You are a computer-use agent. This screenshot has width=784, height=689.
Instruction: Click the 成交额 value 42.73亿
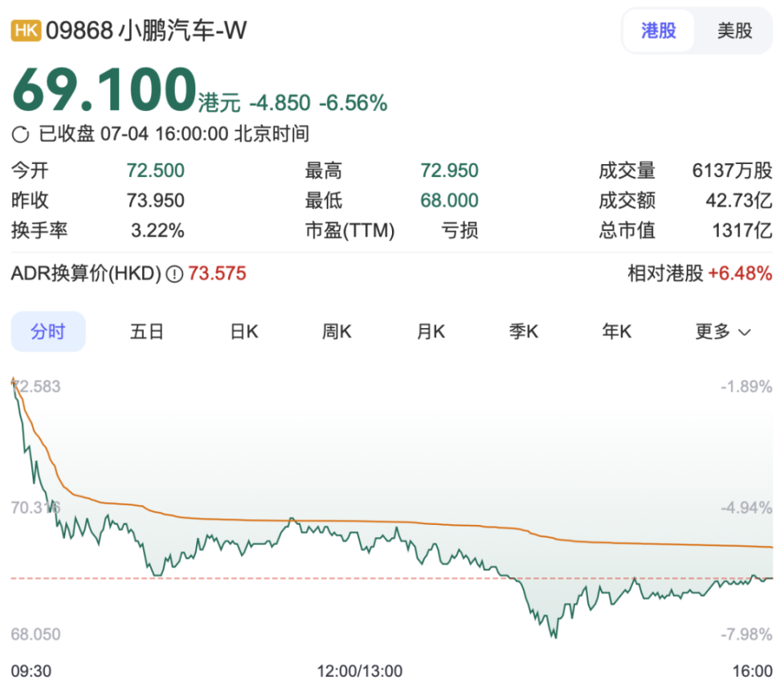coord(738,201)
